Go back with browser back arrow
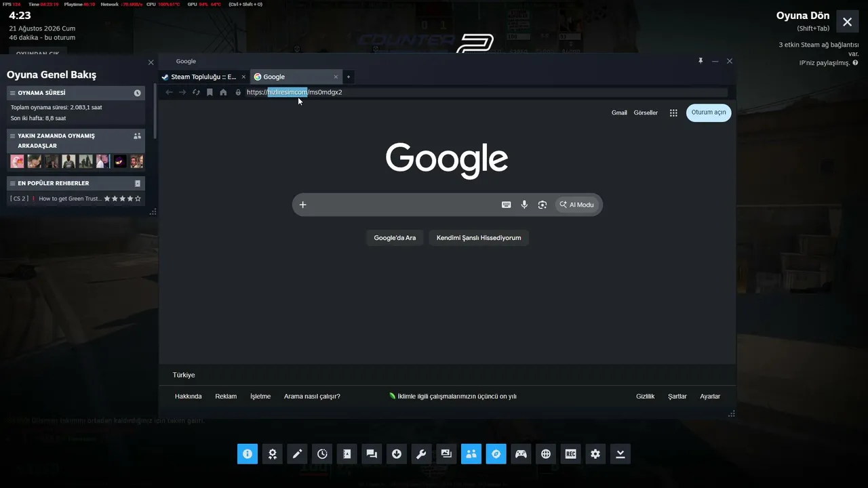 tap(170, 92)
